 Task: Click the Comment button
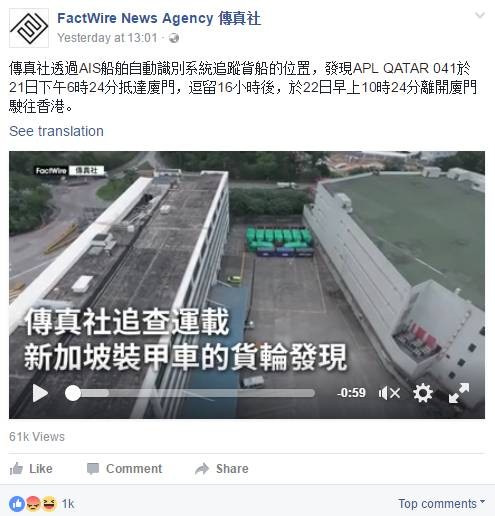pyautogui.click(x=124, y=469)
